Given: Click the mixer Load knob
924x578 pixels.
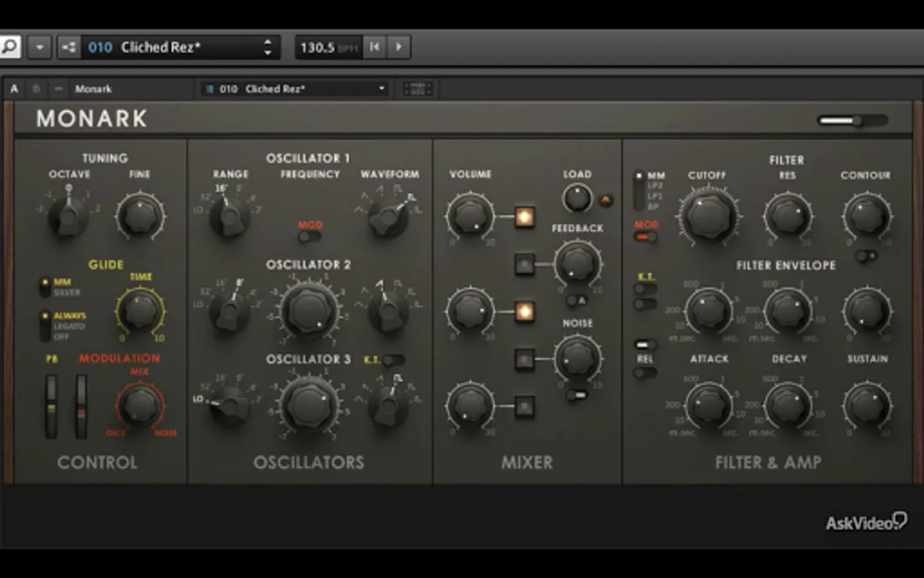Looking at the screenshot, I should [577, 198].
